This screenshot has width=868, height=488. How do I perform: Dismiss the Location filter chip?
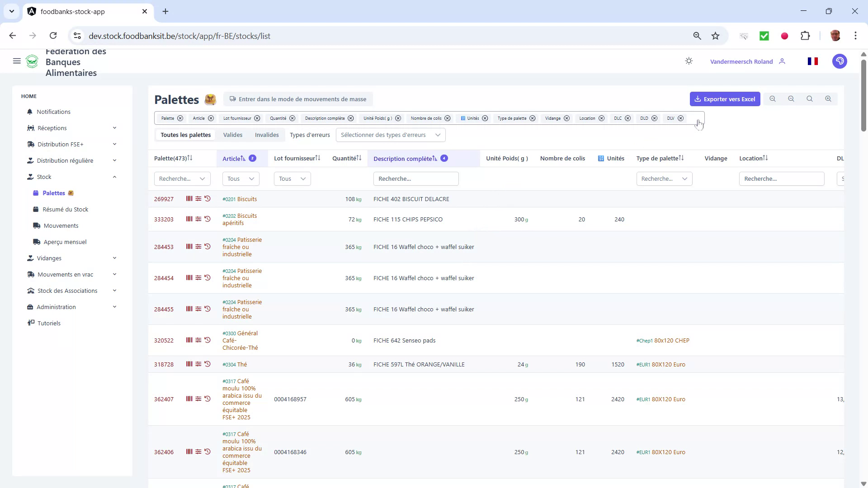601,118
